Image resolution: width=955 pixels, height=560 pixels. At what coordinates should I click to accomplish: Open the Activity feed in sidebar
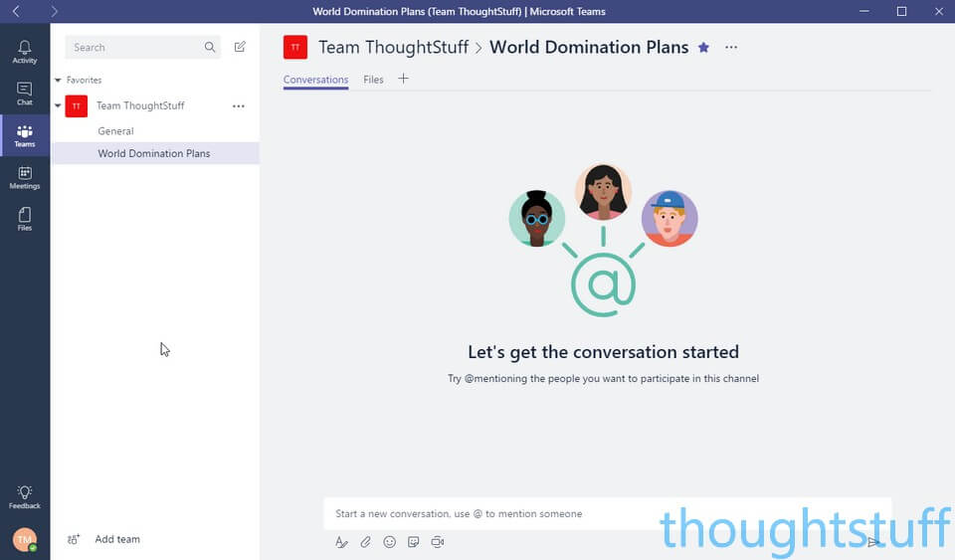tap(25, 52)
